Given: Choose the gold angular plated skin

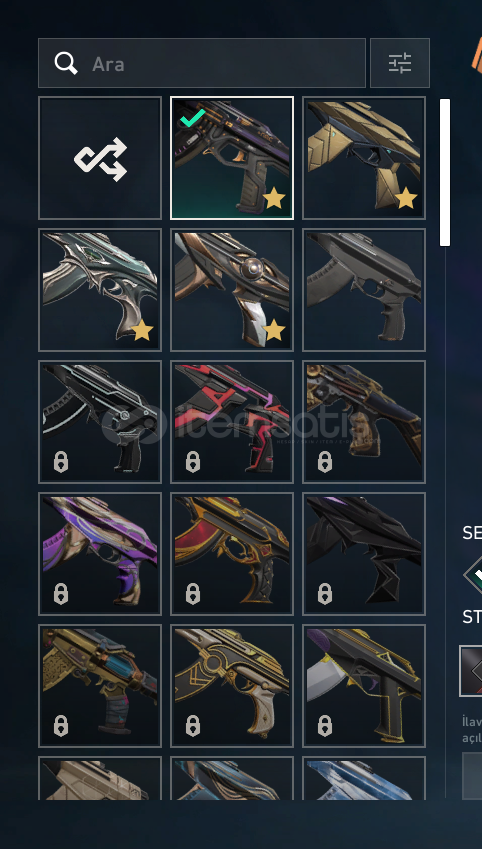Looking at the screenshot, I should (364, 158).
